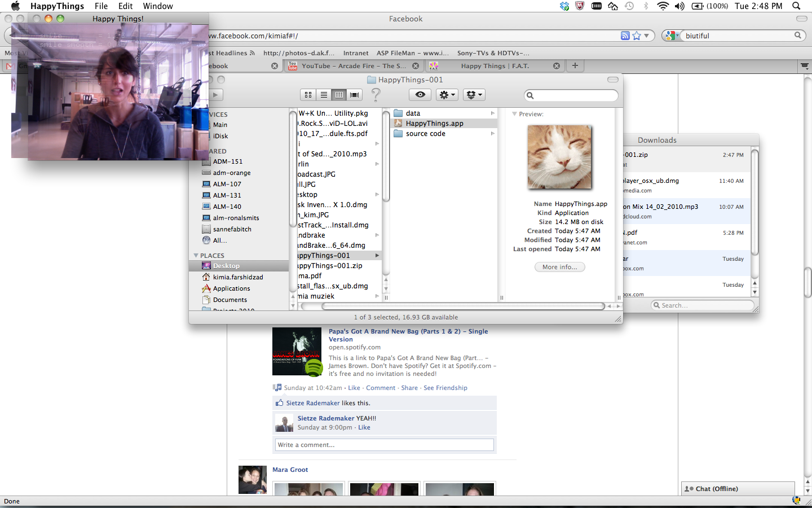This screenshot has height=508, width=812.
Task: Click the Quick Look eye button
Action: click(420, 95)
